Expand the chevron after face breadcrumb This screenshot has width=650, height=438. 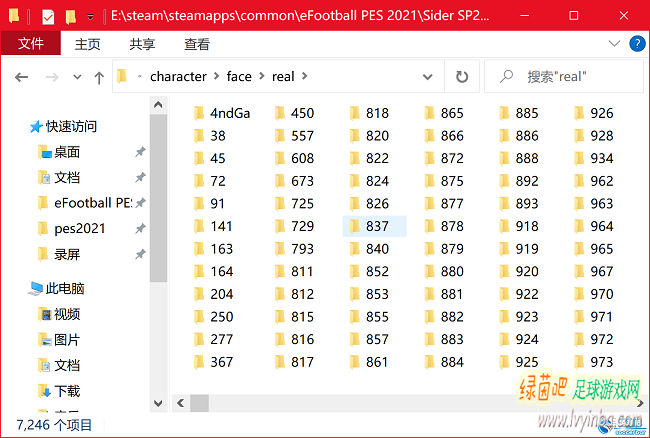click(262, 77)
